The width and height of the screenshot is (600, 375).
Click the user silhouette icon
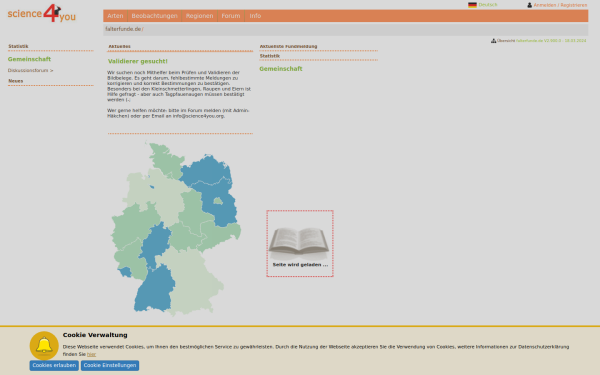click(530, 5)
